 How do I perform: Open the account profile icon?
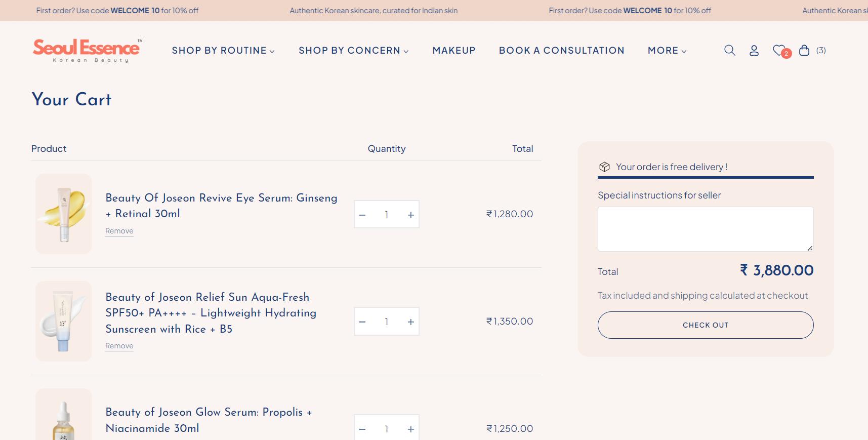pos(754,50)
